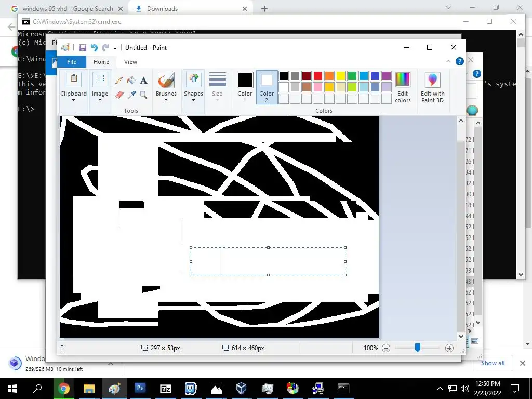Select Color 2 background swatch
This screenshot has width=532, height=399.
[267, 87]
